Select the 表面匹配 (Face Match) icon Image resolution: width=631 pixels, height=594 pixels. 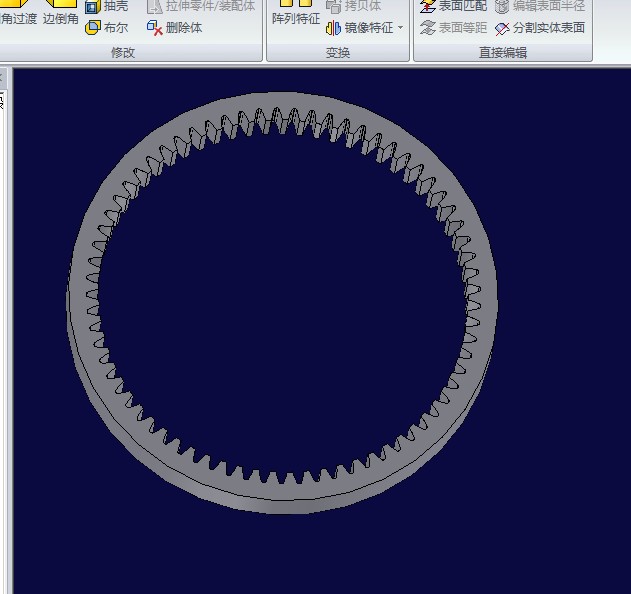[428, 6]
